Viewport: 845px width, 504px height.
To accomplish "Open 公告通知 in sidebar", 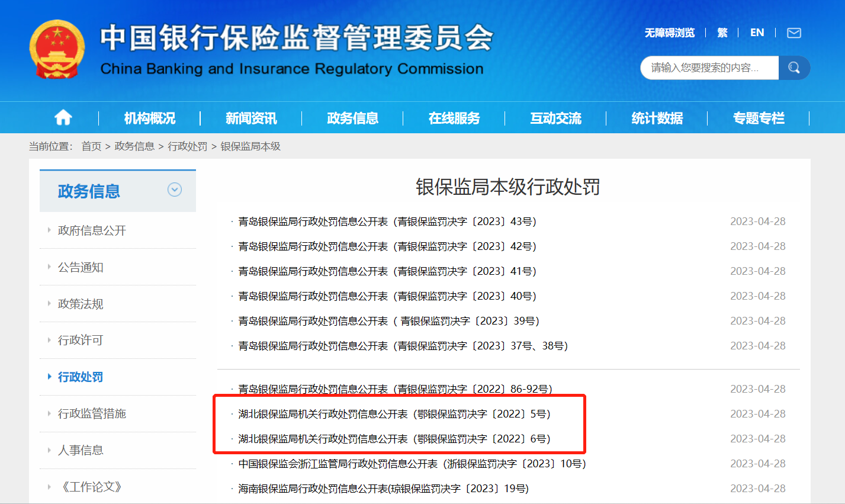I will tap(81, 267).
